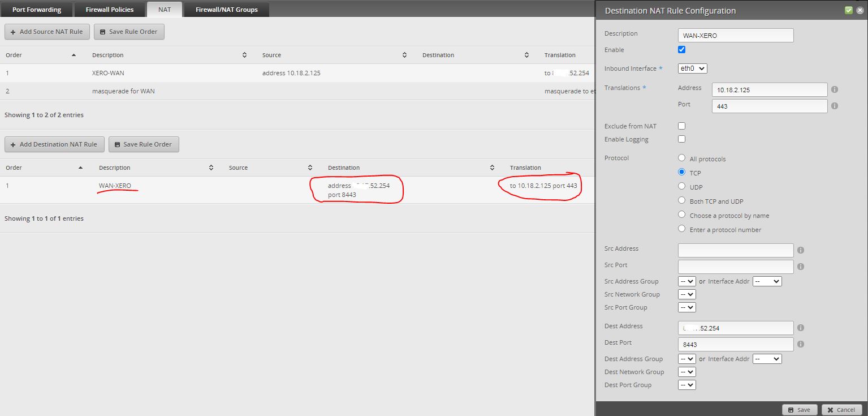Viewport: 868px width, 416px height.
Task: Enable the Exclude from NAT checkbox
Action: [681, 126]
